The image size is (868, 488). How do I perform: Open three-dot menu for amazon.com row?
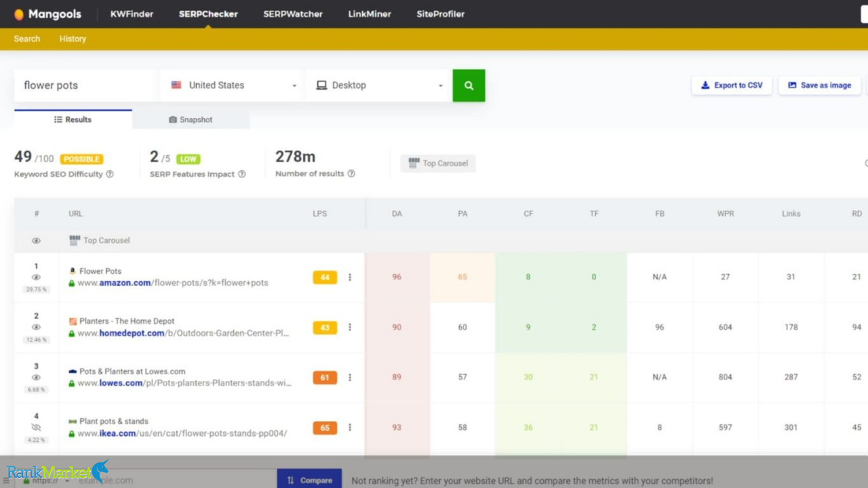(350, 277)
